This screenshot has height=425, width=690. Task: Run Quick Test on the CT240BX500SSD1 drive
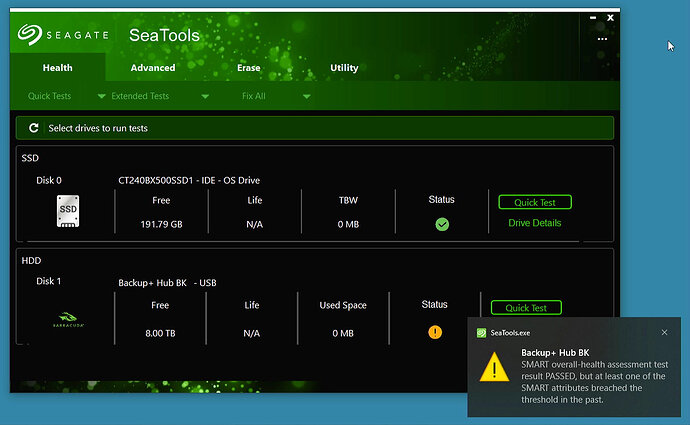[535, 202]
